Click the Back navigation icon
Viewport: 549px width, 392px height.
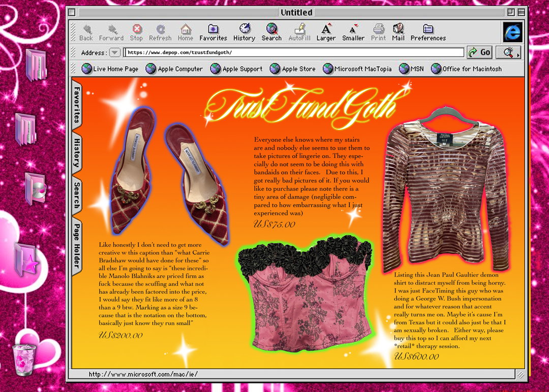[x=86, y=32]
